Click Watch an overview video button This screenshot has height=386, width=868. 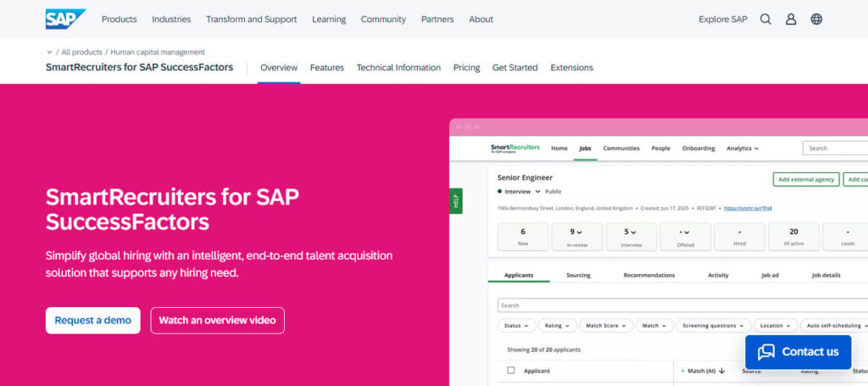tap(218, 320)
